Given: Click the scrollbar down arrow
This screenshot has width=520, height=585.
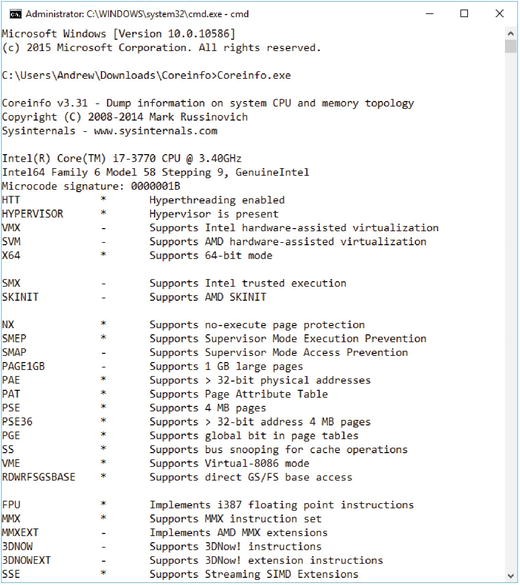Looking at the screenshot, I should [x=511, y=575].
